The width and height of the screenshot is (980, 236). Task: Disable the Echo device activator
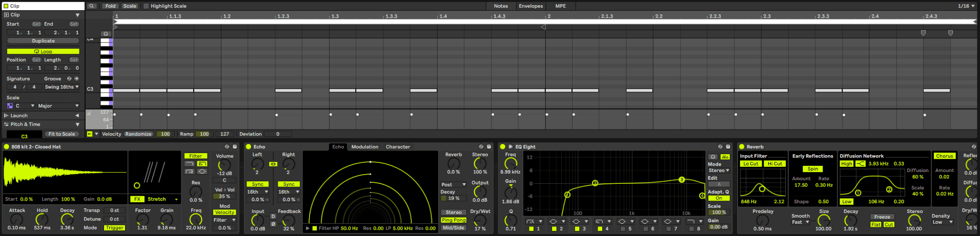249,147
